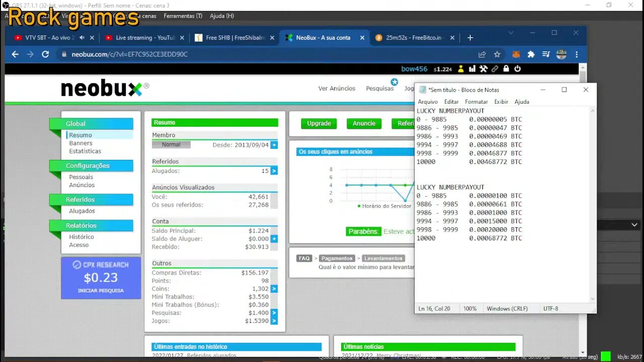The image size is (644, 362).
Task: Click the arrow button beside Alugados 15
Action: (274, 171)
